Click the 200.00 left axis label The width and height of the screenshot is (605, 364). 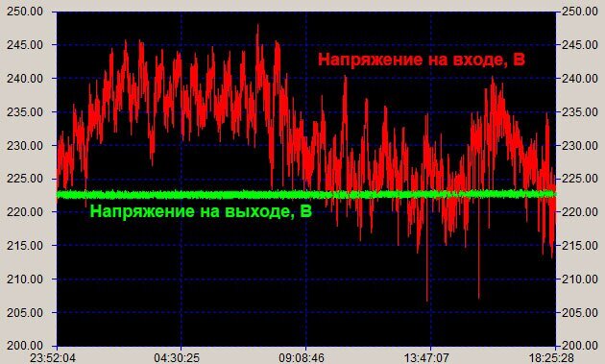pos(25,346)
